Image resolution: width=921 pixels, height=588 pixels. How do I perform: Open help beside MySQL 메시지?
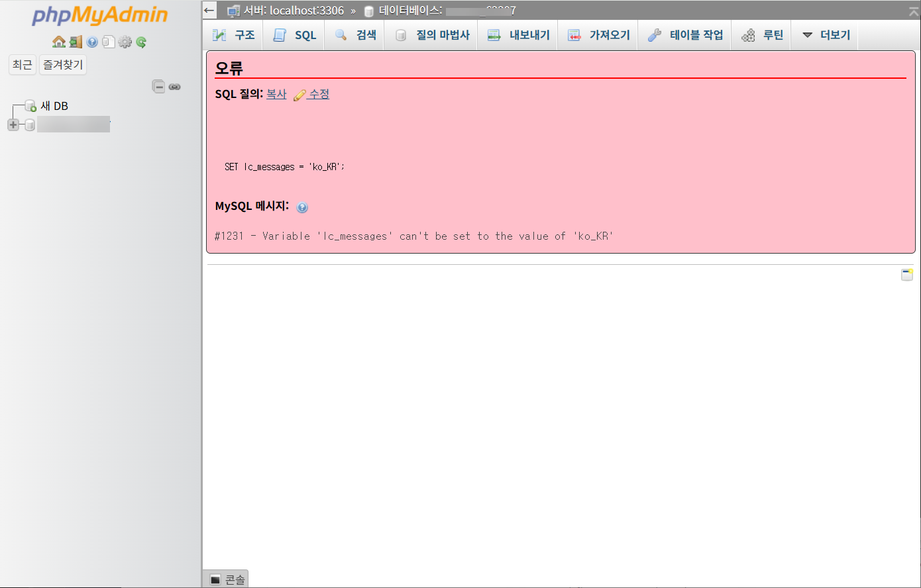(302, 207)
